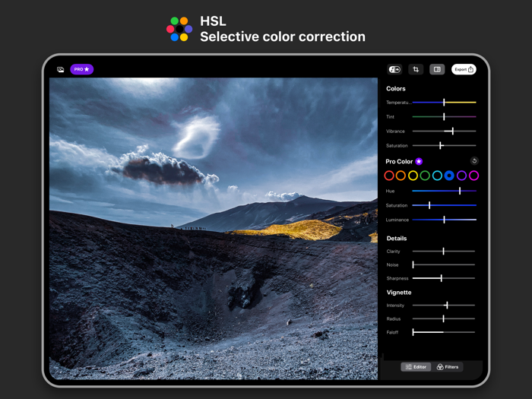Switch to the Editor tab
The image size is (532, 399).
pyautogui.click(x=416, y=367)
